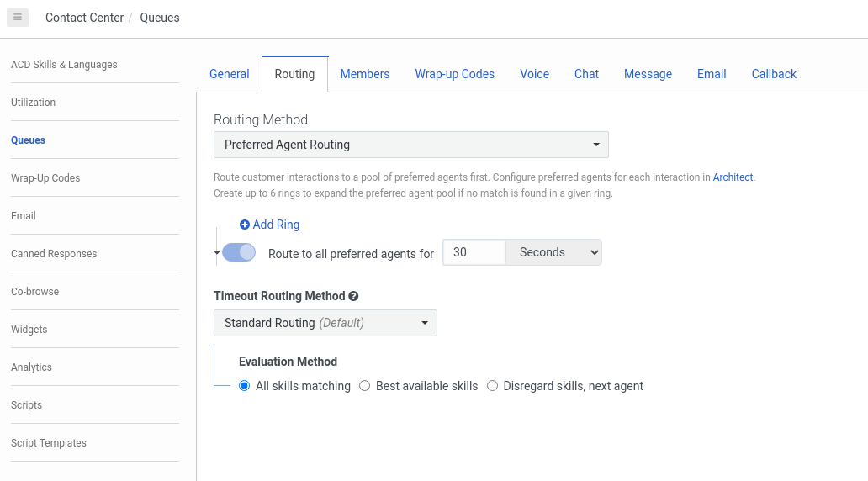The image size is (868, 481).
Task: Click Contact Center in the breadcrumb
Action: click(x=84, y=18)
